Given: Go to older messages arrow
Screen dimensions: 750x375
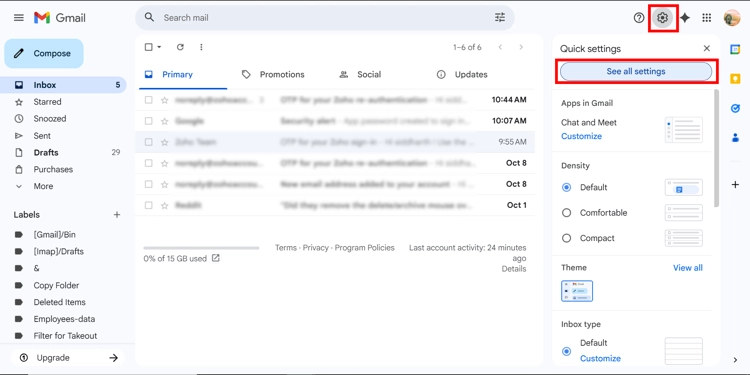Looking at the screenshot, I should [521, 47].
